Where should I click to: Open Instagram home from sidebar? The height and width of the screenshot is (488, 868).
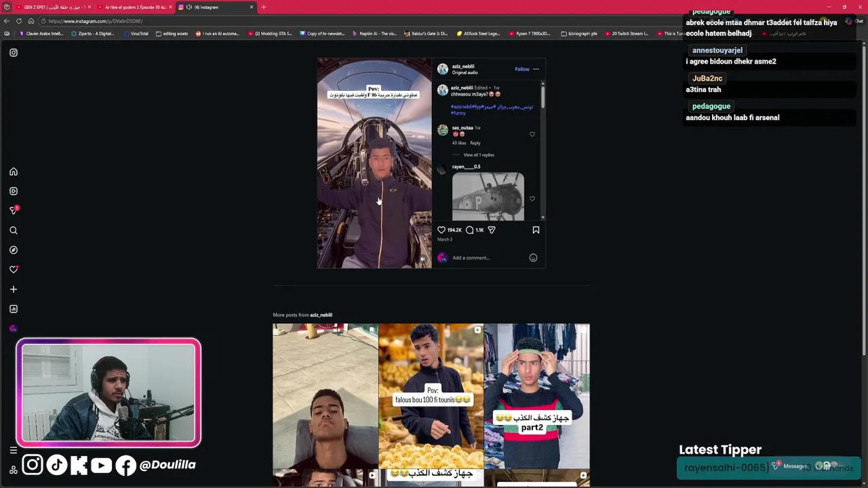tap(13, 171)
